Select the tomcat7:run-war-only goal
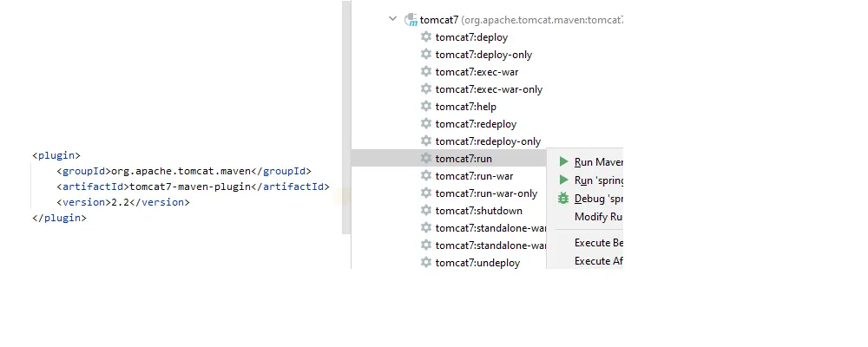868x347 pixels. pyautogui.click(x=487, y=193)
